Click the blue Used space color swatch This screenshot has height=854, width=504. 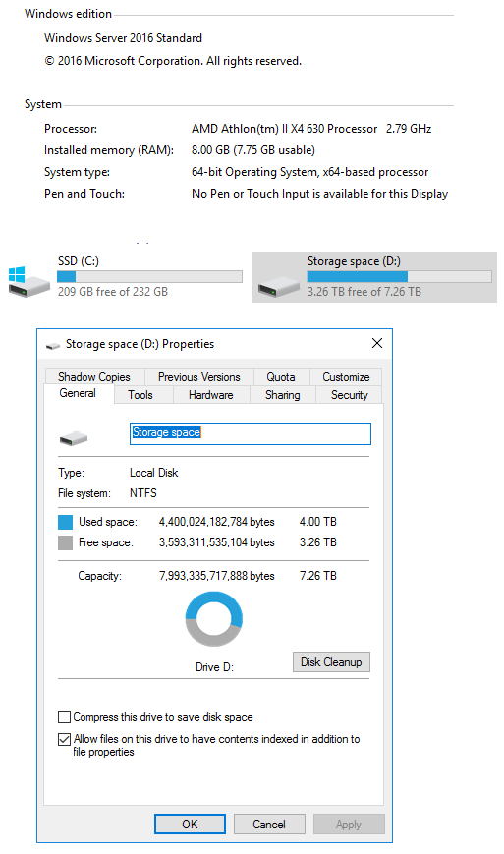pyautogui.click(x=65, y=522)
